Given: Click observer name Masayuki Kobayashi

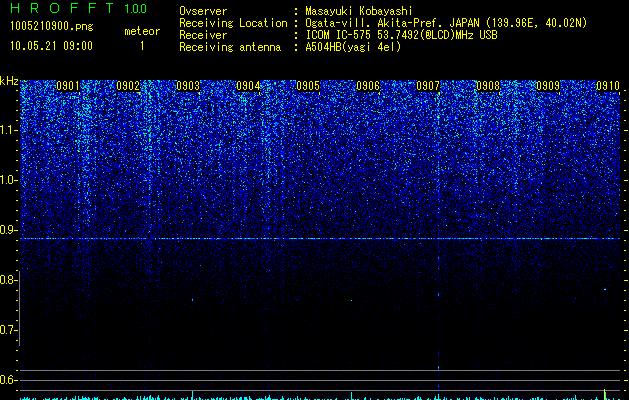Looking at the screenshot, I should pyautogui.click(x=359, y=11).
